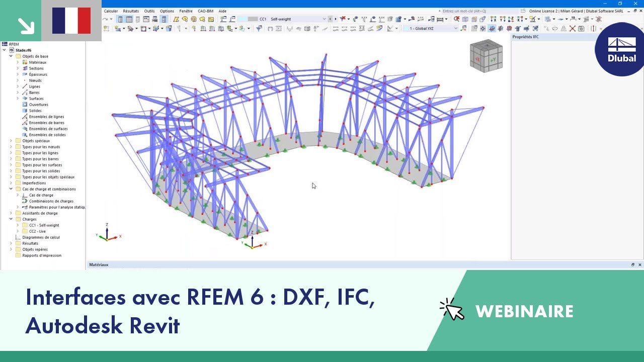
Task: Select Rapports d'impression item
Action: (42, 255)
